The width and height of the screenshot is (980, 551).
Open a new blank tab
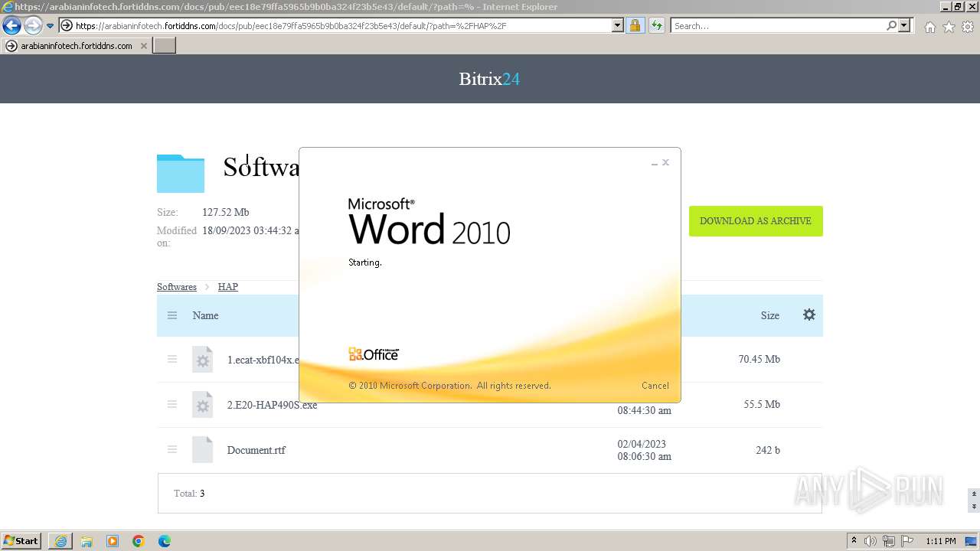[165, 46]
